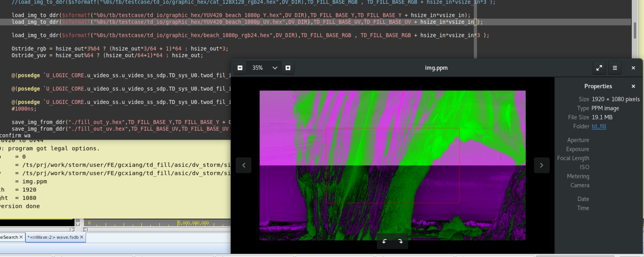Click the signal pane scroll-right arrow

click(72, 230)
